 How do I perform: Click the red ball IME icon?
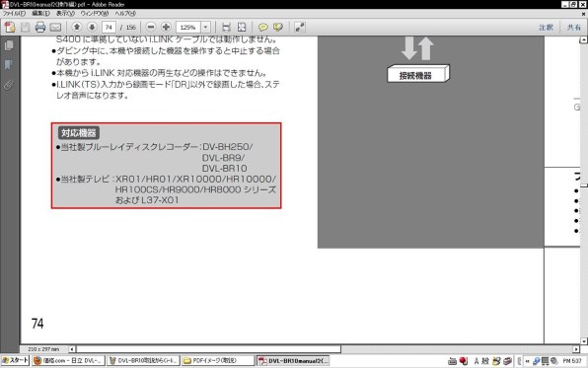(x=464, y=361)
